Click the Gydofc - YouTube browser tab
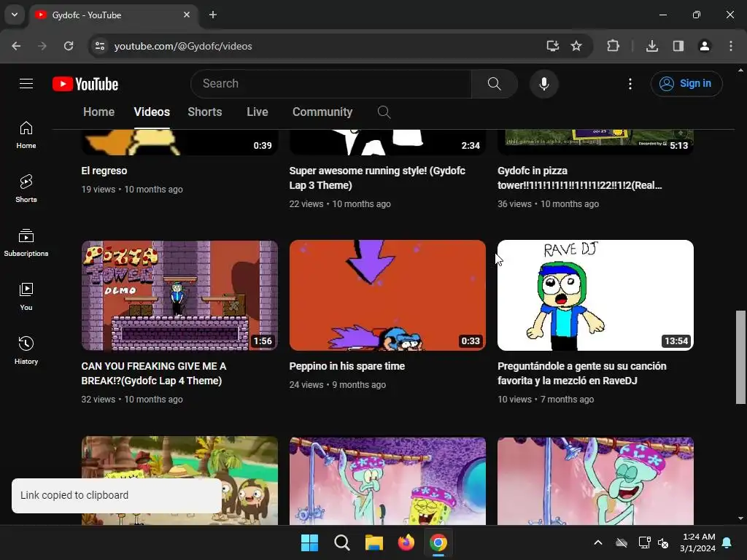Viewport: 747px width, 560px height. point(113,15)
